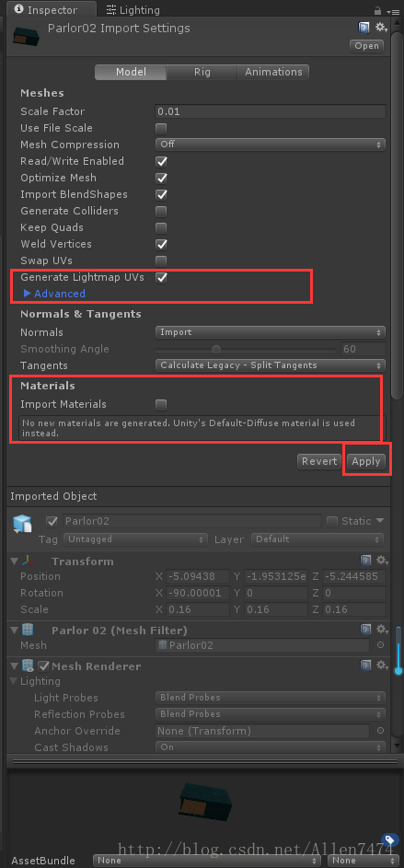The width and height of the screenshot is (404, 868).
Task: Select the Rig tab
Action: (x=202, y=72)
